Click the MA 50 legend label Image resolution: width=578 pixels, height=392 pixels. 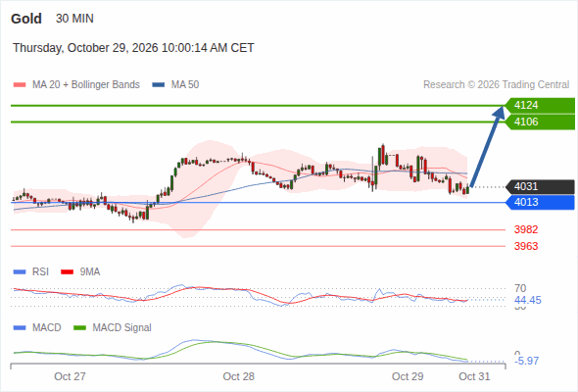click(185, 85)
